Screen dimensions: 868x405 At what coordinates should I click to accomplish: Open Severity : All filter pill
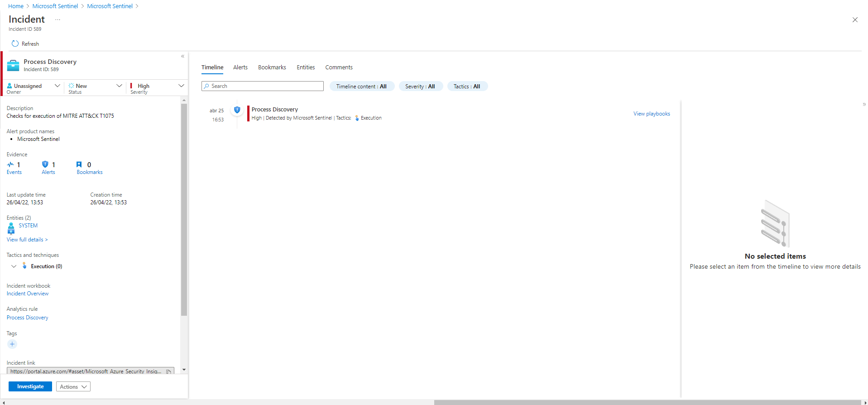click(x=421, y=87)
